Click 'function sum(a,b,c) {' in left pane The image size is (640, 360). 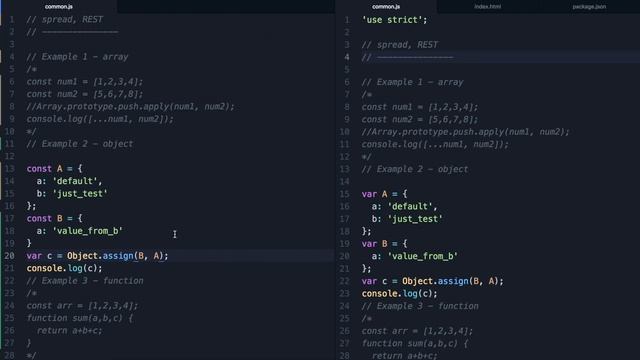pos(80,318)
